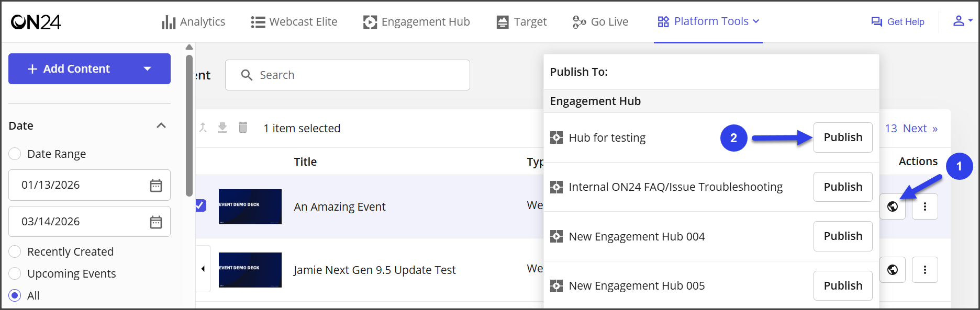Screen dimensions: 980x310
Task: Click the 03/14/2026 end date field
Action: pyautogui.click(x=90, y=222)
